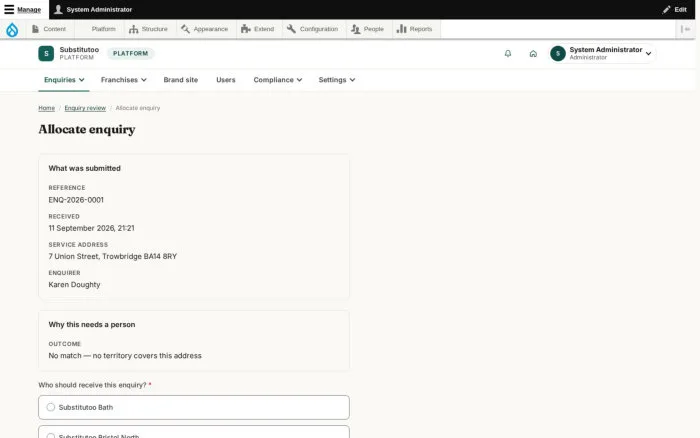Open the Configuration admin menu
The width and height of the screenshot is (700, 438).
(312, 29)
